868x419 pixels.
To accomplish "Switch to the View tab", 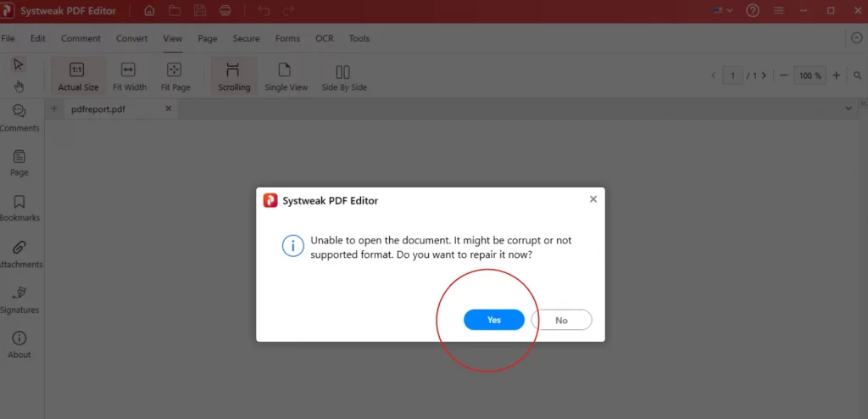I will click(x=173, y=38).
